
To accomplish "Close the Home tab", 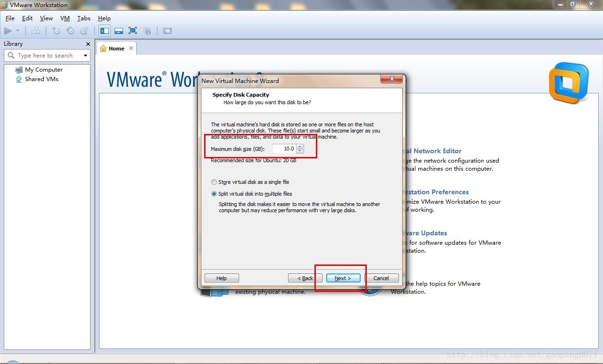I will tap(131, 48).
